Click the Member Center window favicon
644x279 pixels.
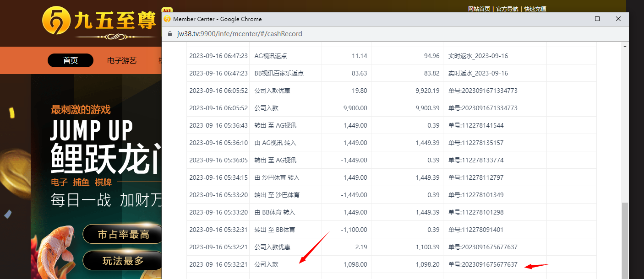[x=167, y=19]
